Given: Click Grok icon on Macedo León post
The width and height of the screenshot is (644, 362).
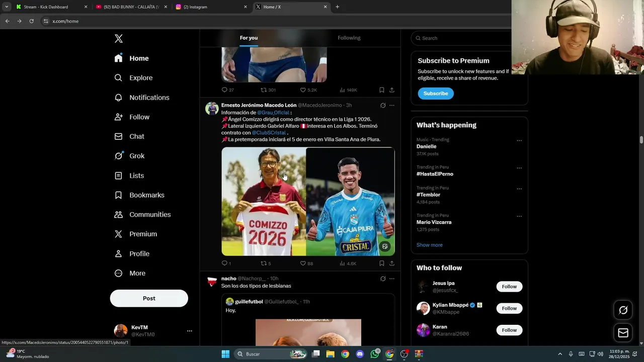Looking at the screenshot, I should [383, 106].
